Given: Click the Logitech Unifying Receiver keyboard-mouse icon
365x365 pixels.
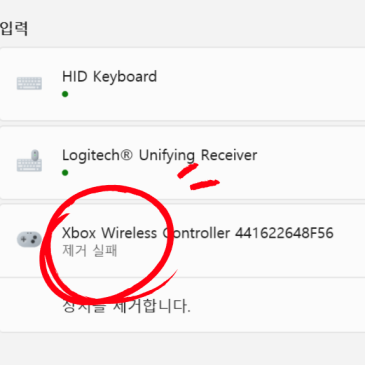Looking at the screenshot, I should pos(29,161).
